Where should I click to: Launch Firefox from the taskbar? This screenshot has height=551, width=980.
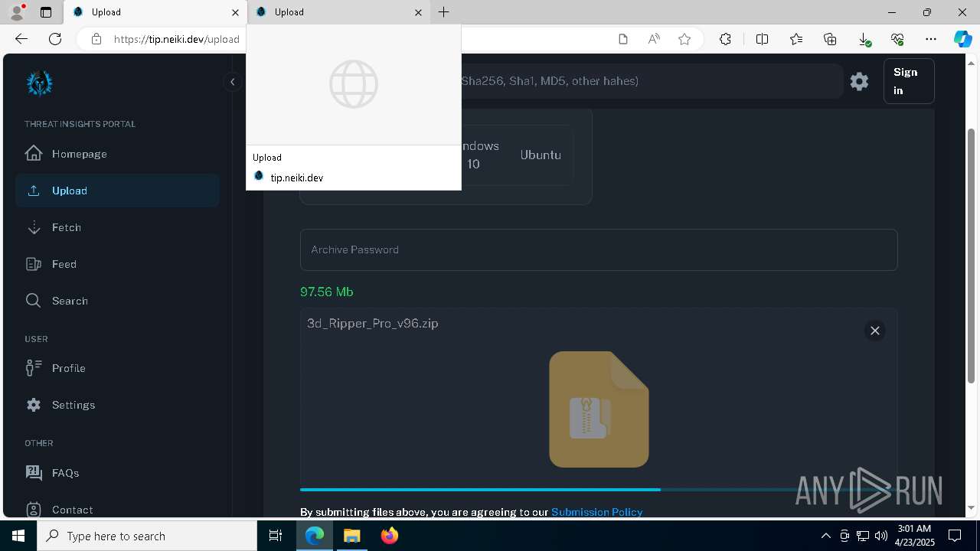click(x=390, y=536)
